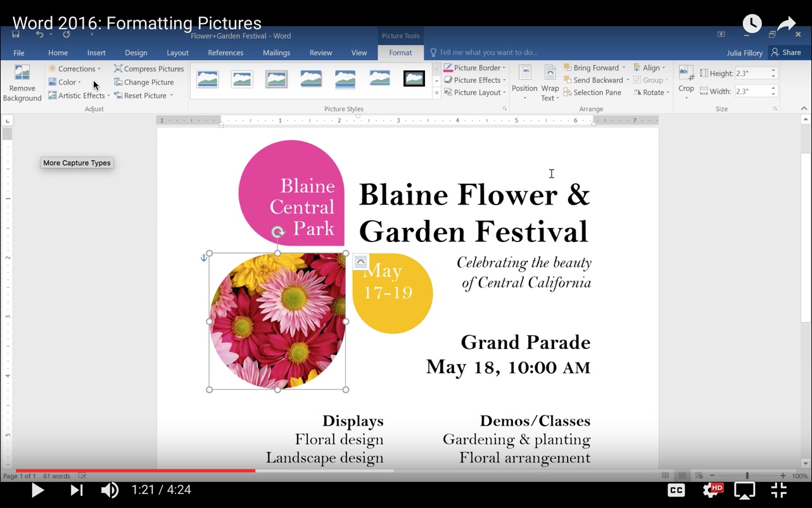This screenshot has width=812, height=508.
Task: Seek on the video progress bar
Action: 406,471
